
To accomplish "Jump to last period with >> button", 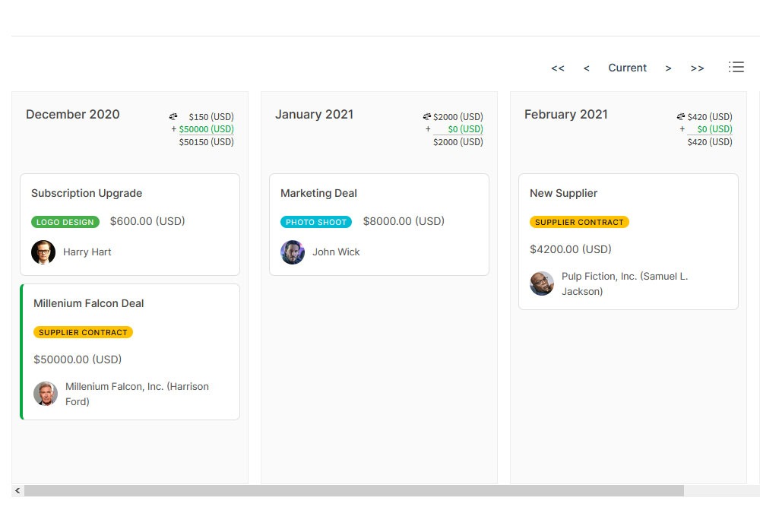I will (697, 68).
